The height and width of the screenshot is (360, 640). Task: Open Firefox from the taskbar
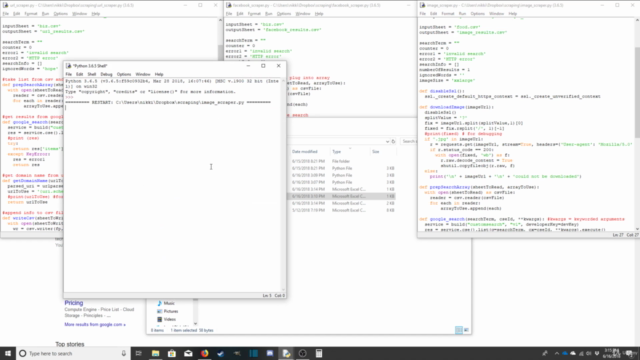pos(204,353)
